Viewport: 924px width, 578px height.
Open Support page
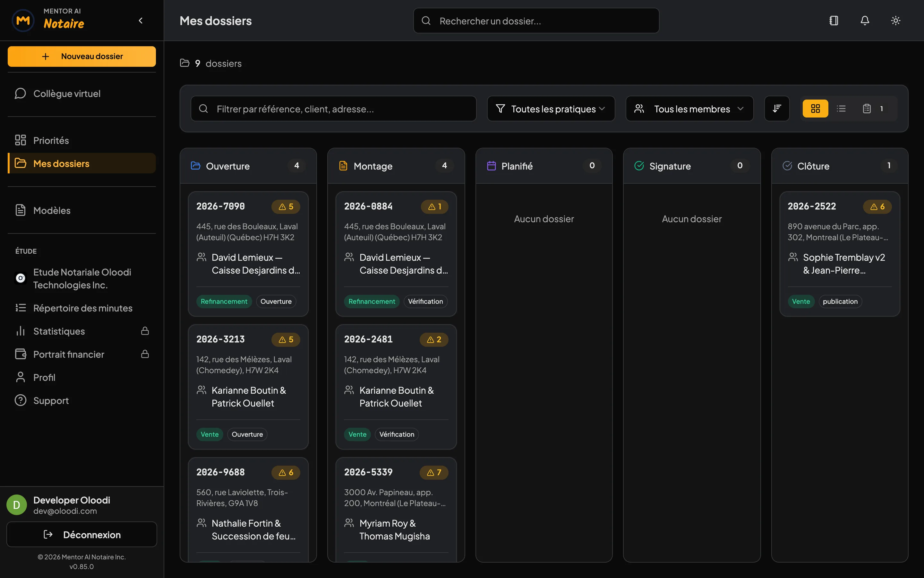pyautogui.click(x=82, y=401)
